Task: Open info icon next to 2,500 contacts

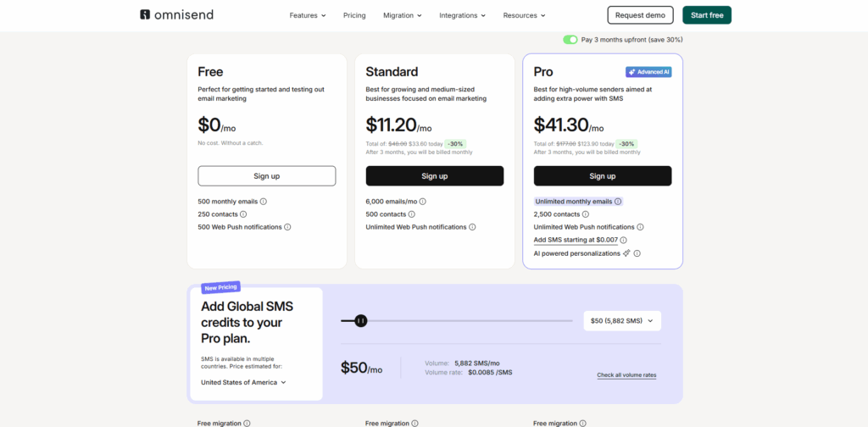Action: pyautogui.click(x=586, y=214)
